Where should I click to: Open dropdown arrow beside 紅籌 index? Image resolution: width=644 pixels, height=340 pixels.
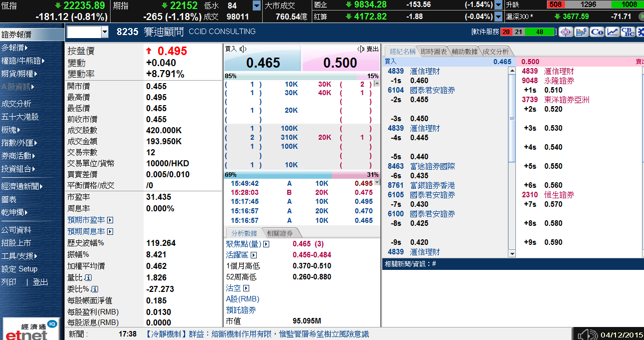click(498, 17)
